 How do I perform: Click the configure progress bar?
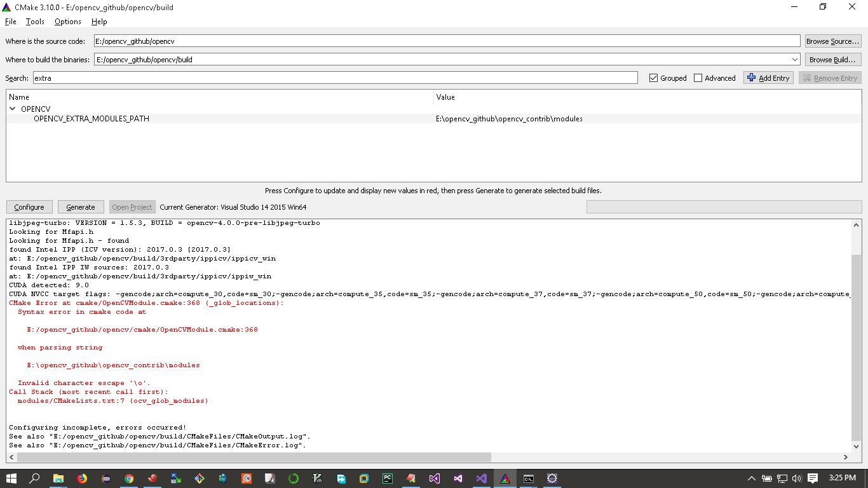[724, 207]
